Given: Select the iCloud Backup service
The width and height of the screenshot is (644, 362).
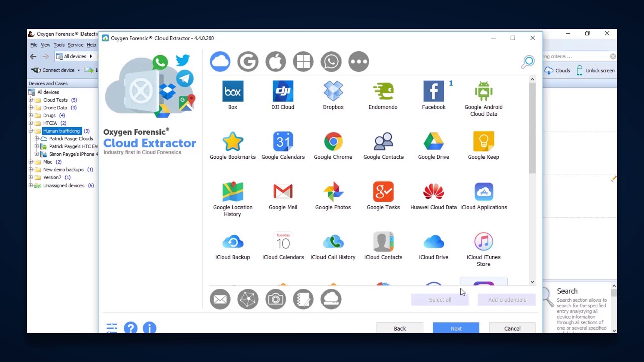Looking at the screenshot, I should [232, 242].
